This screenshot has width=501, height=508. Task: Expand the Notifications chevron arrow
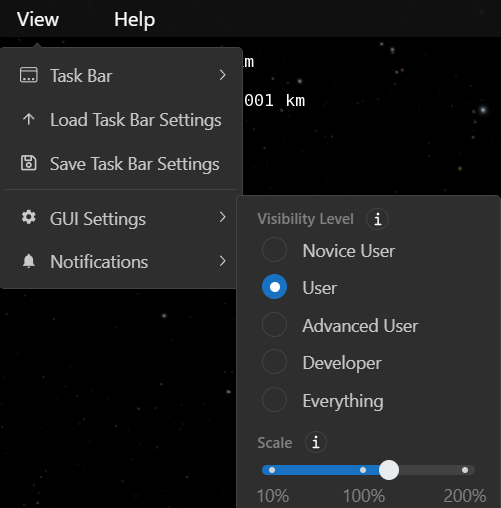coord(222,261)
